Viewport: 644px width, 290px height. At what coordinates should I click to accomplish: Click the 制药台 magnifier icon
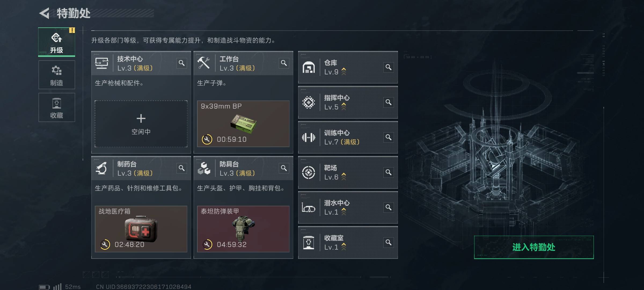tap(182, 168)
